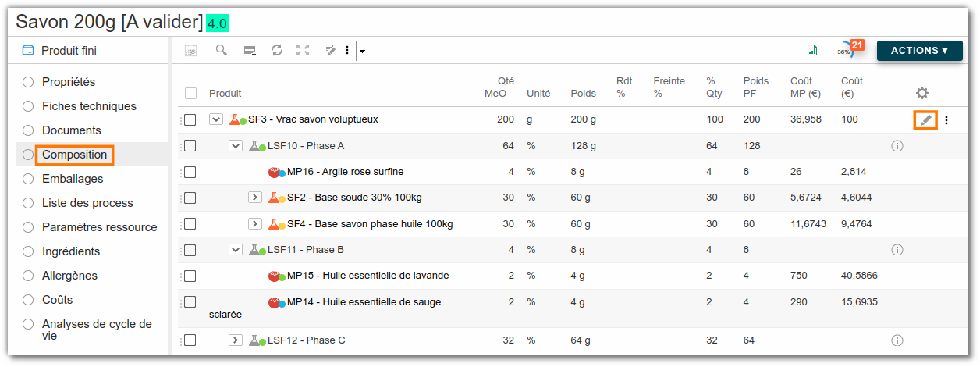
Task: Expand LSF12 - Phase C row
Action: click(x=235, y=340)
